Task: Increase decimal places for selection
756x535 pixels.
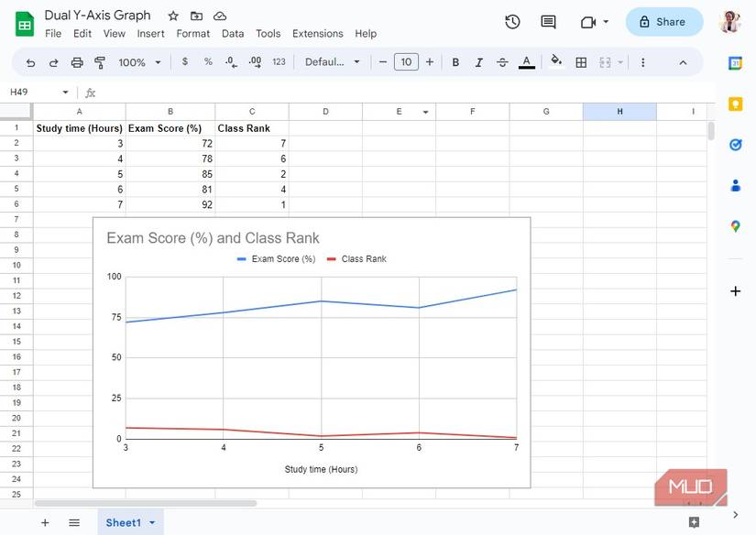Action: (255, 61)
